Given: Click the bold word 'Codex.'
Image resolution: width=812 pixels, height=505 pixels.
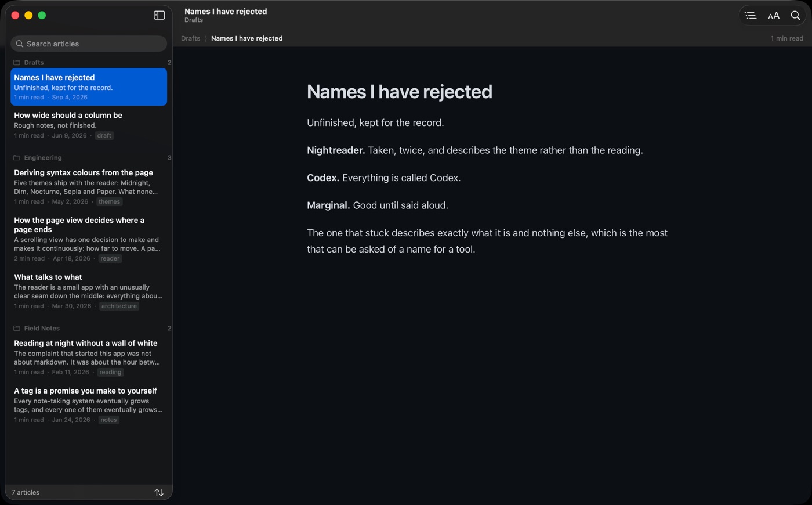Looking at the screenshot, I should (x=323, y=178).
